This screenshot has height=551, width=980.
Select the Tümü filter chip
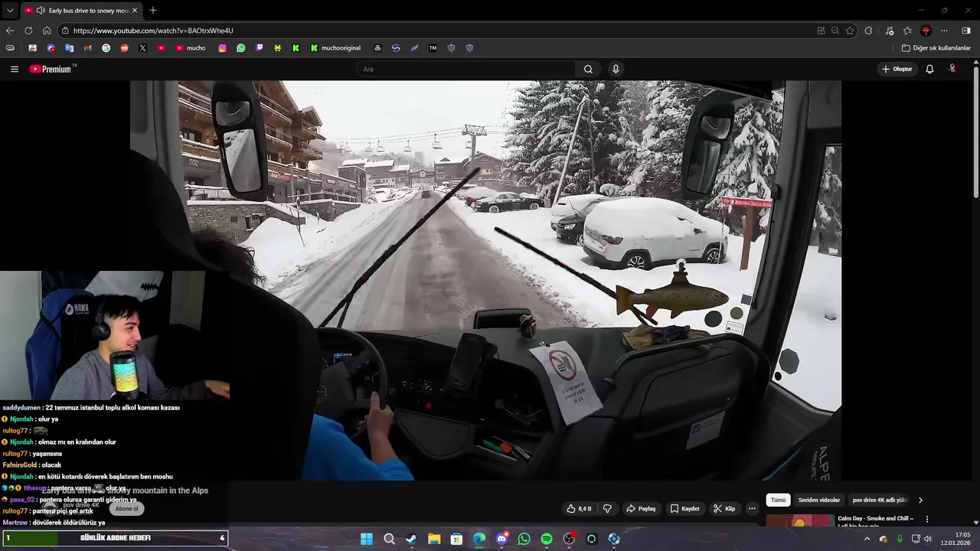tap(778, 500)
